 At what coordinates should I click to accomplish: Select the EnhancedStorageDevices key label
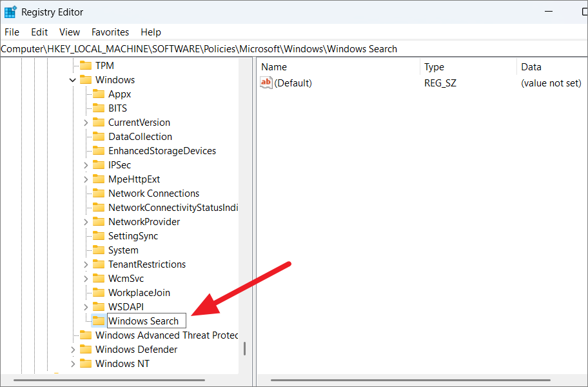pos(162,151)
